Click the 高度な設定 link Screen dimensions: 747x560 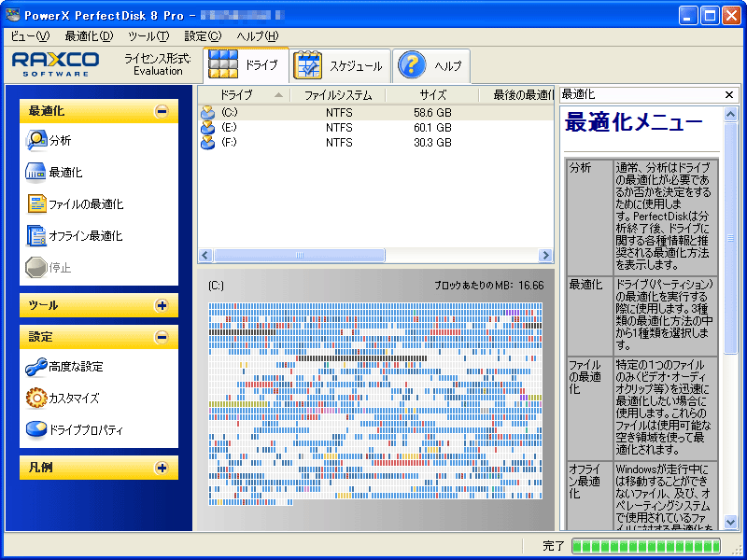point(76,367)
